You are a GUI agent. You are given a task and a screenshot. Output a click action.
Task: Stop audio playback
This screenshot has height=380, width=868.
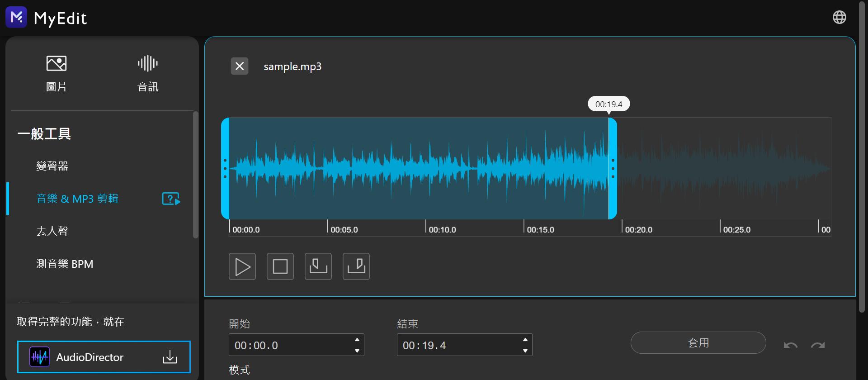[280, 266]
